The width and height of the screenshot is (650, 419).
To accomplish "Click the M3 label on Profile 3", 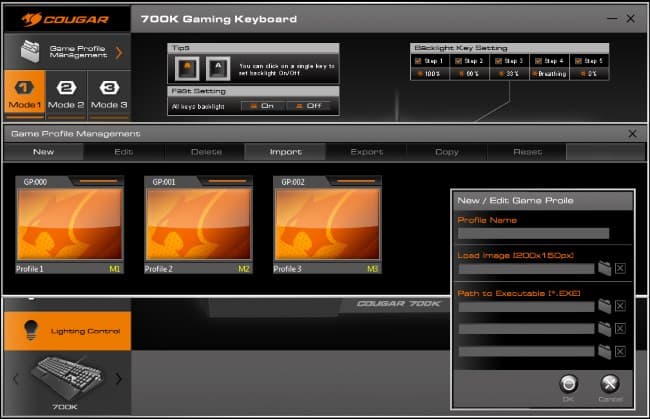I will click(x=372, y=269).
